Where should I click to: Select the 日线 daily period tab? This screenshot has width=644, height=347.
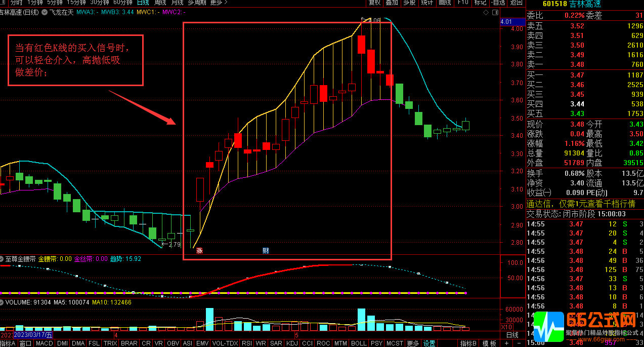point(143,3)
